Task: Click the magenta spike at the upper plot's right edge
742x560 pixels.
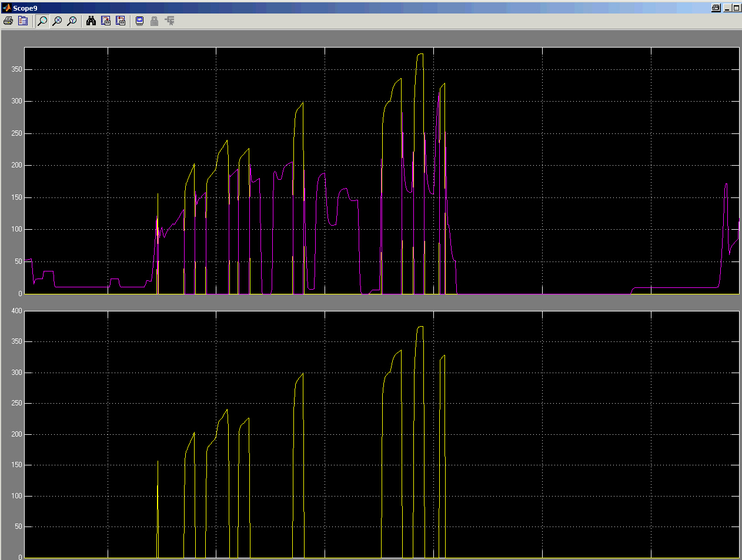Action: [726, 185]
